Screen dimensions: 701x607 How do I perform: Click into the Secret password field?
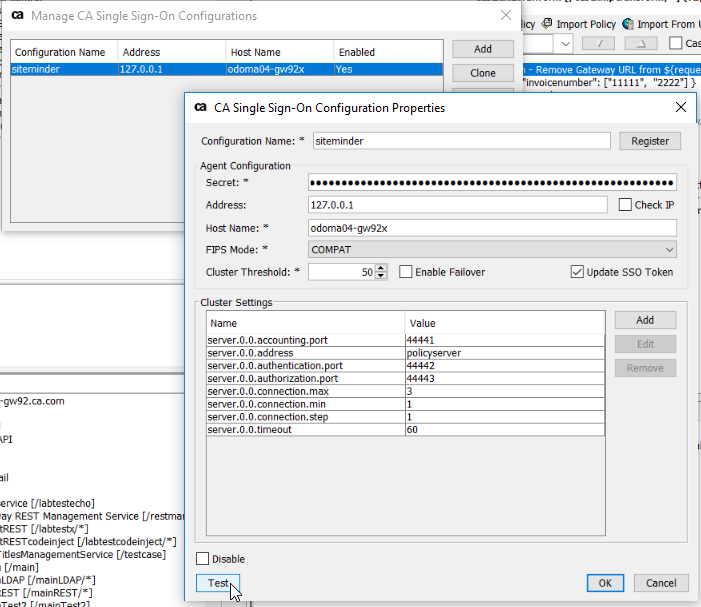pos(492,182)
